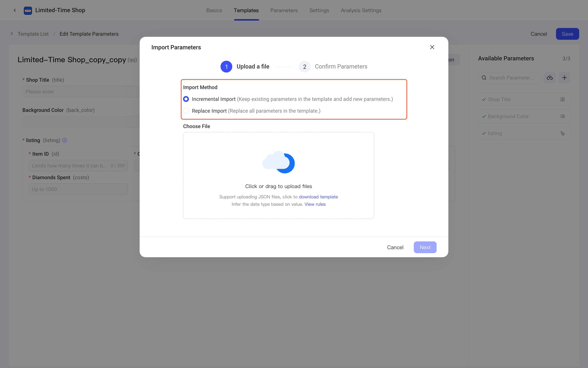This screenshot has height=368, width=588.
Task: Select Shop Title available parameter
Action: click(x=524, y=99)
